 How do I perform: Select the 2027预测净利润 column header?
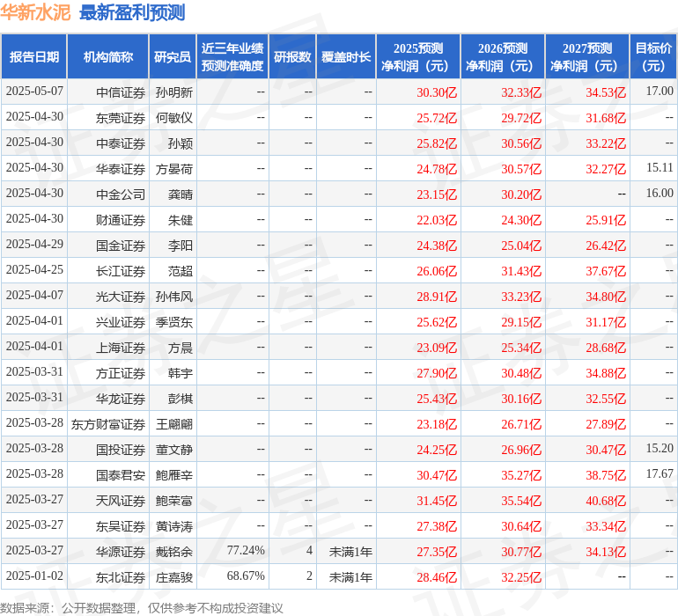pyautogui.click(x=587, y=56)
